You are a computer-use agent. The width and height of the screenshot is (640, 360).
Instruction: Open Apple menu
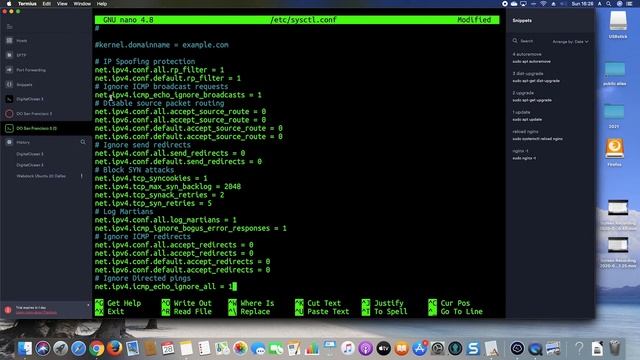point(9,4)
